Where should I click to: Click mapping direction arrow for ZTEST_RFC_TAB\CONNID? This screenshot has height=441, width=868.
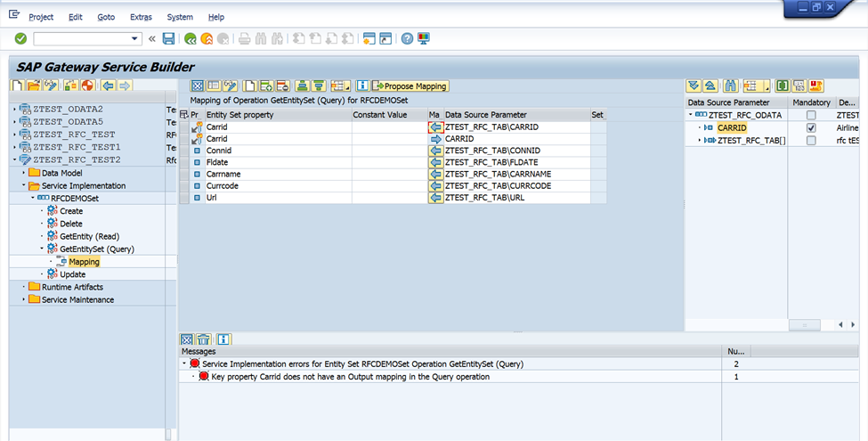[435, 151]
